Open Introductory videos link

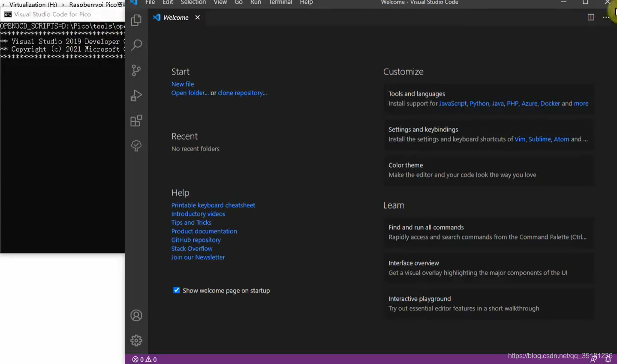click(198, 214)
